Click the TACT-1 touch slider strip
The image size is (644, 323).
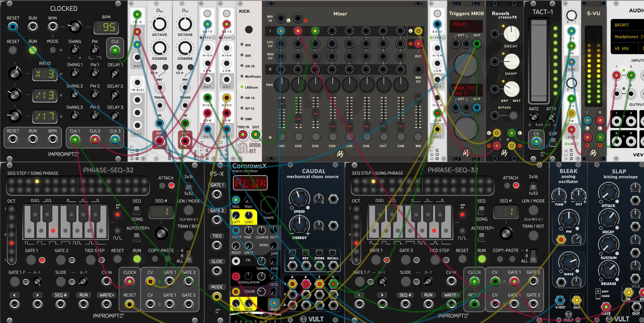point(539,60)
